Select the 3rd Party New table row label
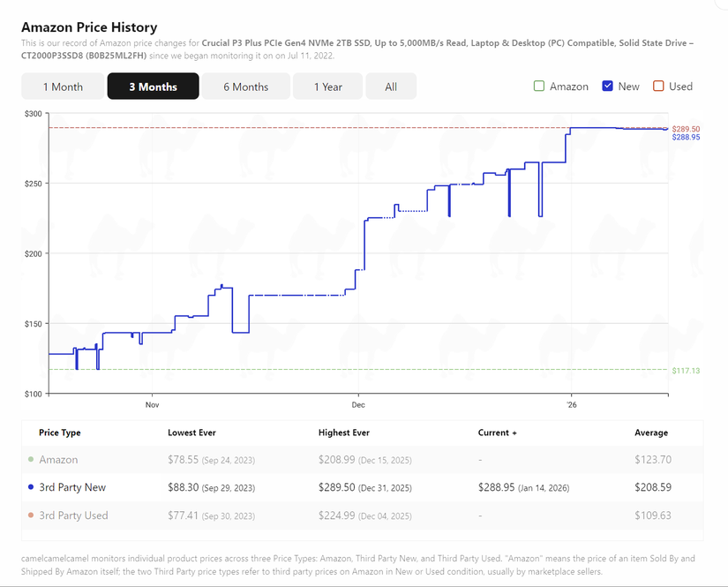Screen dimensions: 728x587 72,487
